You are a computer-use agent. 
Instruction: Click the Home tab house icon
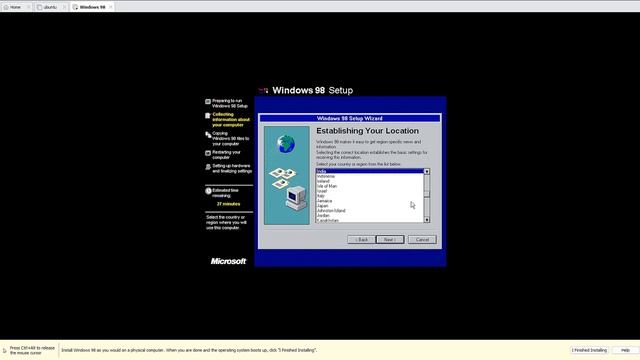click(x=6, y=7)
